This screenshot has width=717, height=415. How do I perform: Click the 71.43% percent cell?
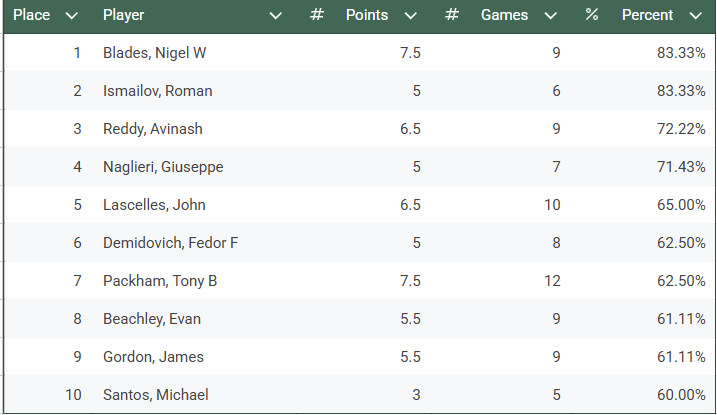coord(683,167)
